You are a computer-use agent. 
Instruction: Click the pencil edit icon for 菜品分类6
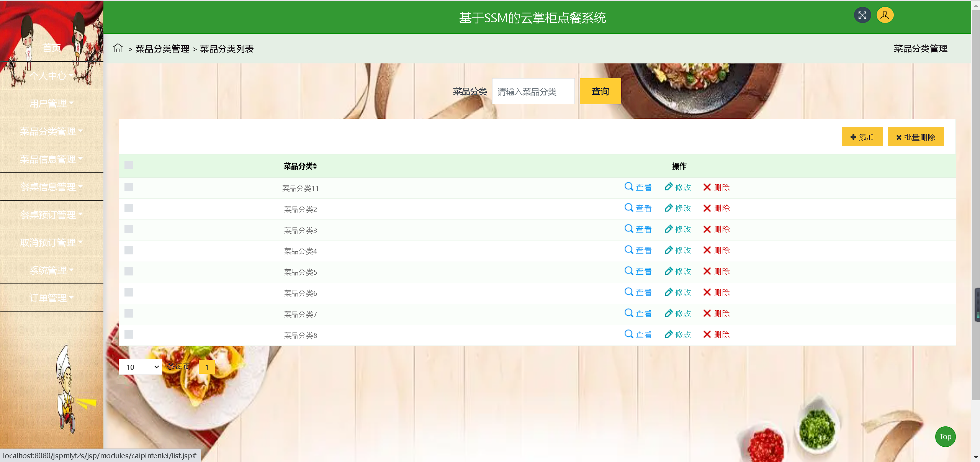coord(669,292)
